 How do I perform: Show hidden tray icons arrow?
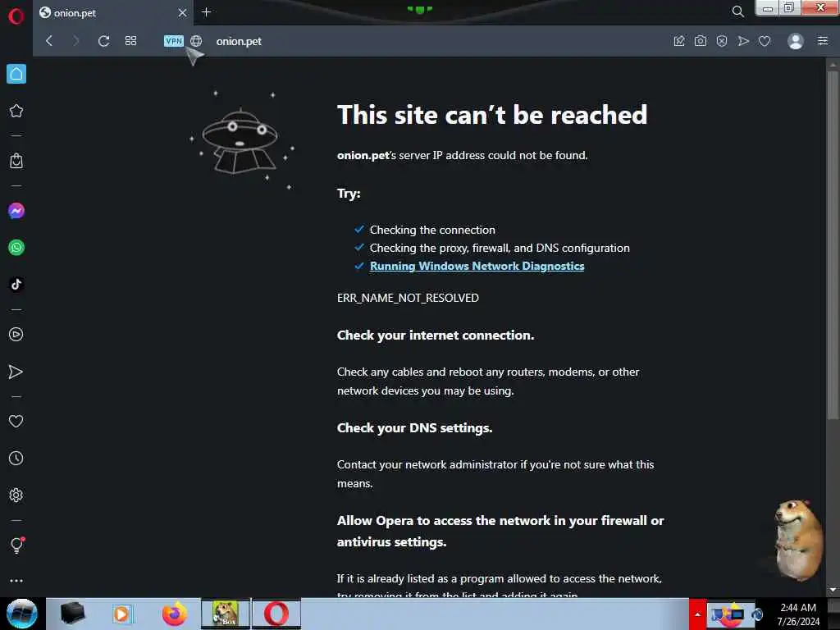[x=697, y=614]
